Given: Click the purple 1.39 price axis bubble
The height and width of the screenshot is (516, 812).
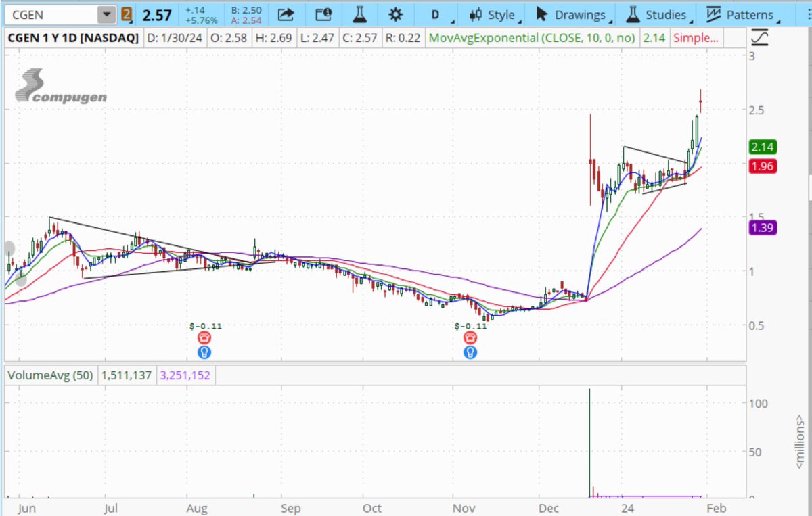Looking at the screenshot, I should click(763, 228).
